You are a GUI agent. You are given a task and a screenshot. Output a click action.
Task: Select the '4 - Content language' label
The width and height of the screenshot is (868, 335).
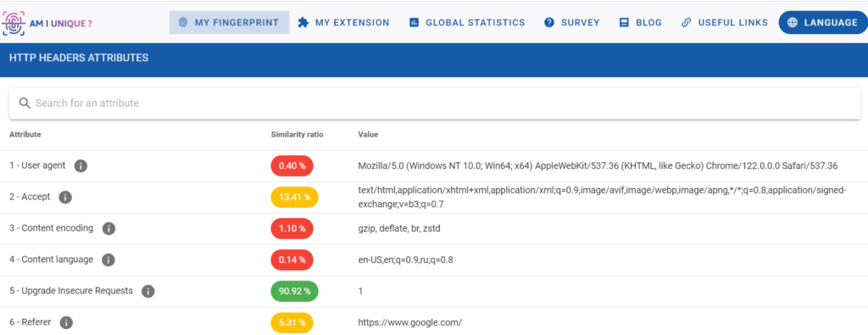tap(52, 260)
